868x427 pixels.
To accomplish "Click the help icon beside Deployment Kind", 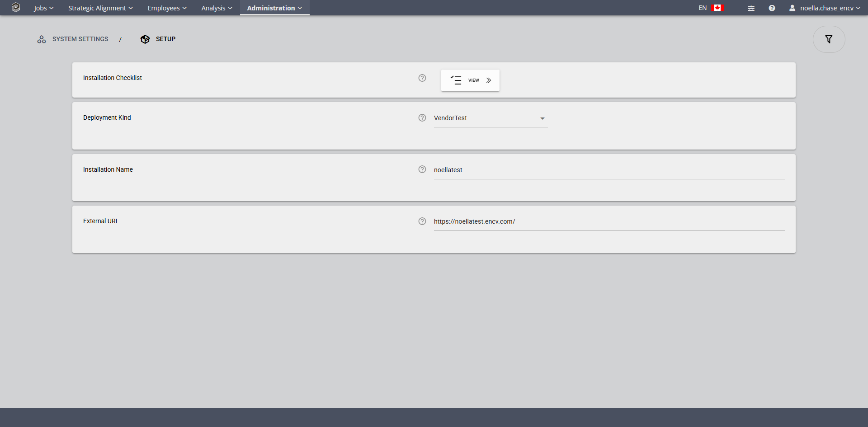I will pyautogui.click(x=422, y=117).
